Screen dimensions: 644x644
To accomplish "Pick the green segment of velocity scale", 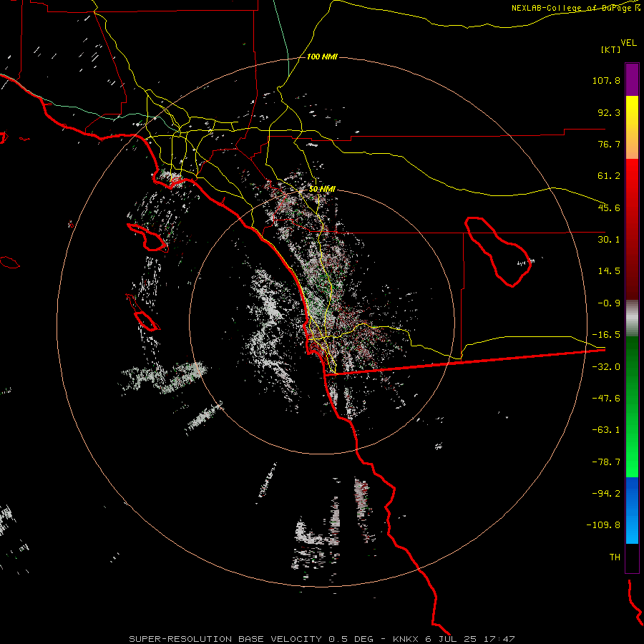I will [x=632, y=406].
